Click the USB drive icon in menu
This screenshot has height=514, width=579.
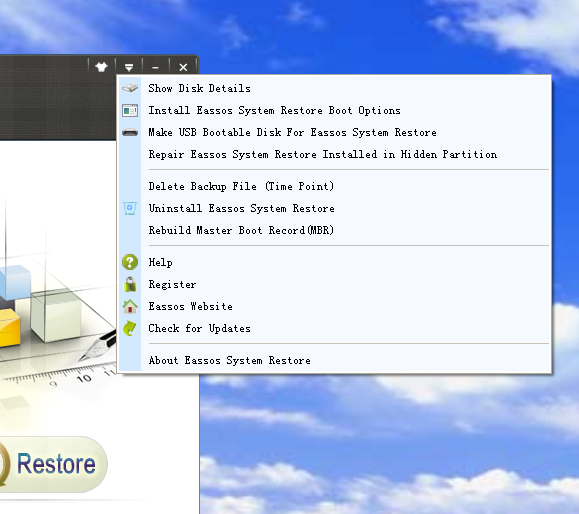pos(130,133)
